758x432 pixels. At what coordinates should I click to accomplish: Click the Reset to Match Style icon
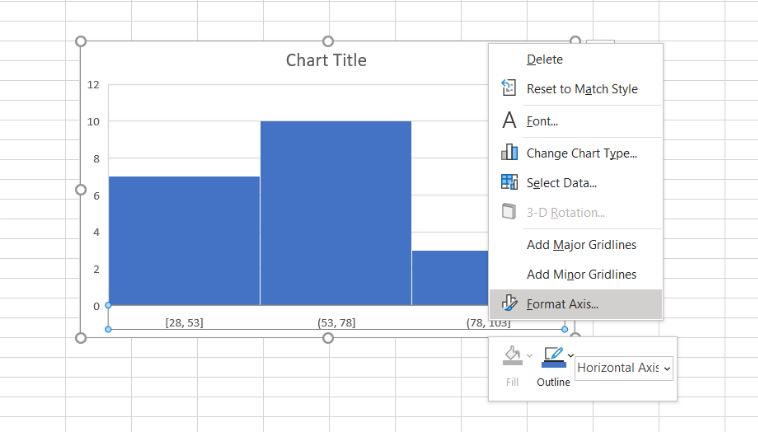[509, 88]
